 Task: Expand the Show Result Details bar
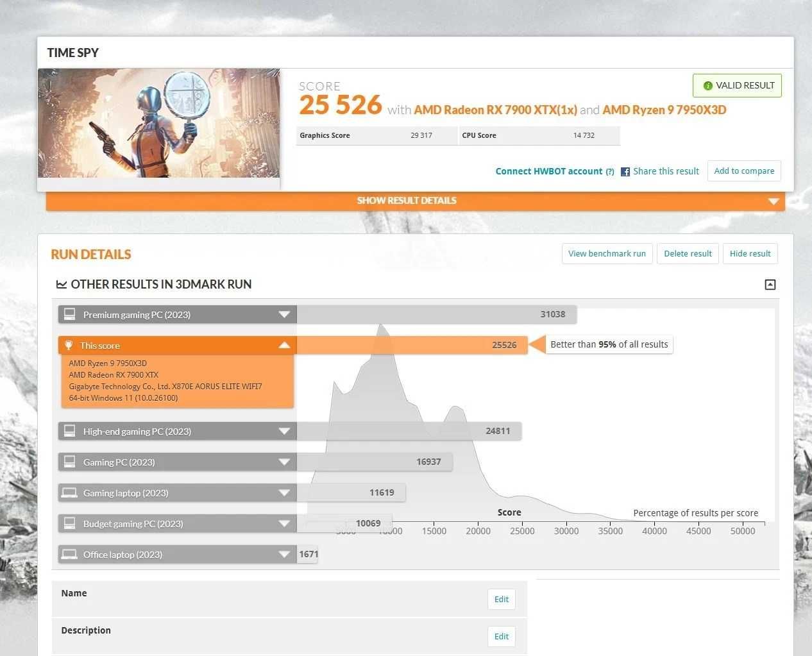click(416, 201)
